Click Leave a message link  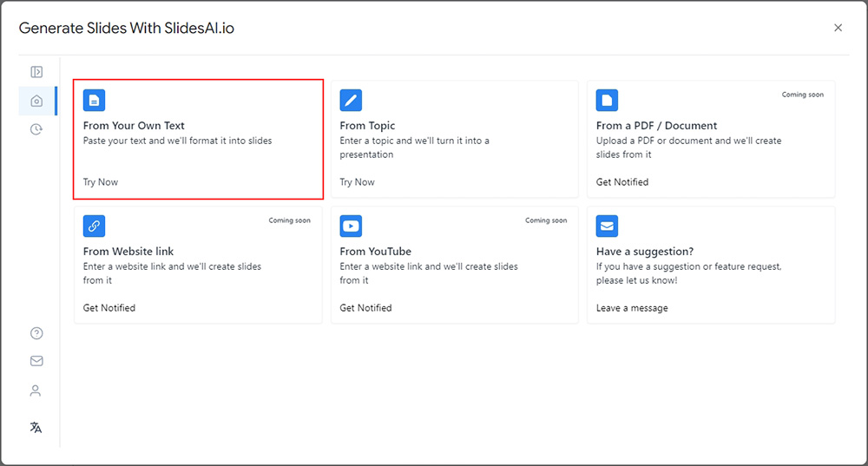(x=632, y=308)
